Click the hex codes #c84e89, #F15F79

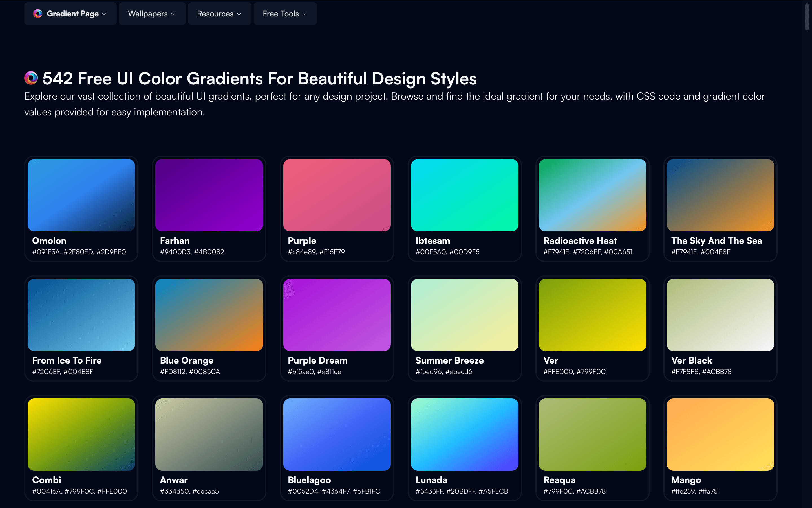click(316, 252)
